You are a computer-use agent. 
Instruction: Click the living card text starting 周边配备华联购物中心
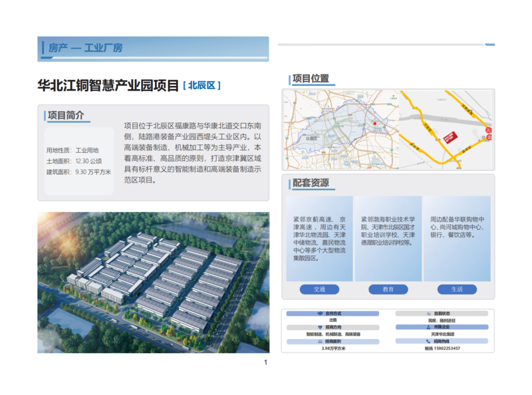pyautogui.click(x=457, y=227)
